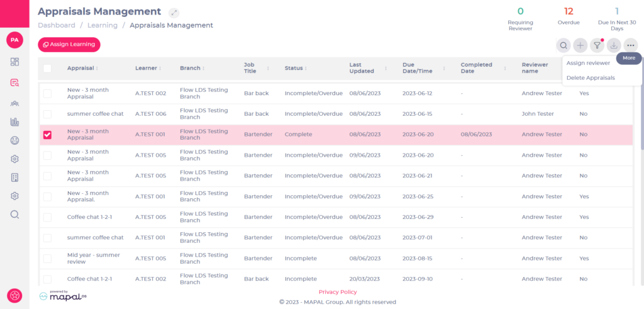Click the smiley face icon in the sidebar
This screenshot has height=309, width=644.
click(x=15, y=140)
